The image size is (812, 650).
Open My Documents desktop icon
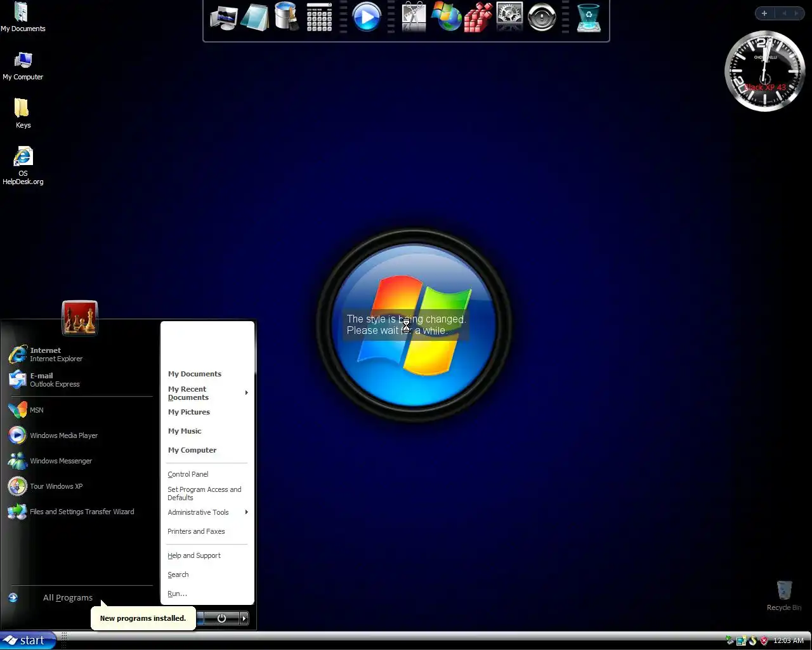tap(23, 17)
